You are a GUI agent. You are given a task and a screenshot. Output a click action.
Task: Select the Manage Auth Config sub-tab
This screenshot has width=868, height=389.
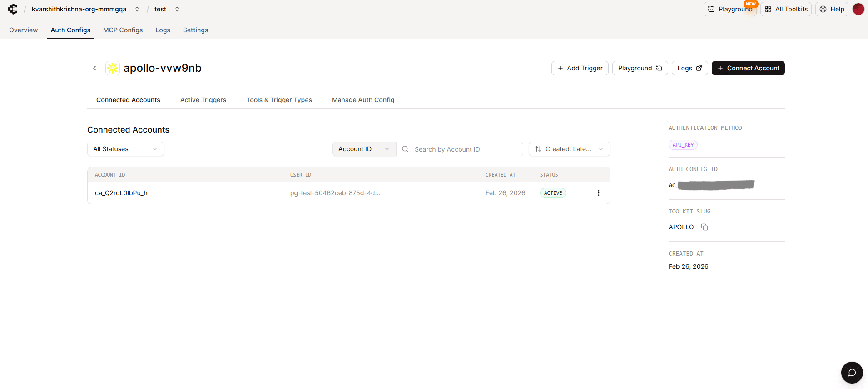pyautogui.click(x=363, y=100)
